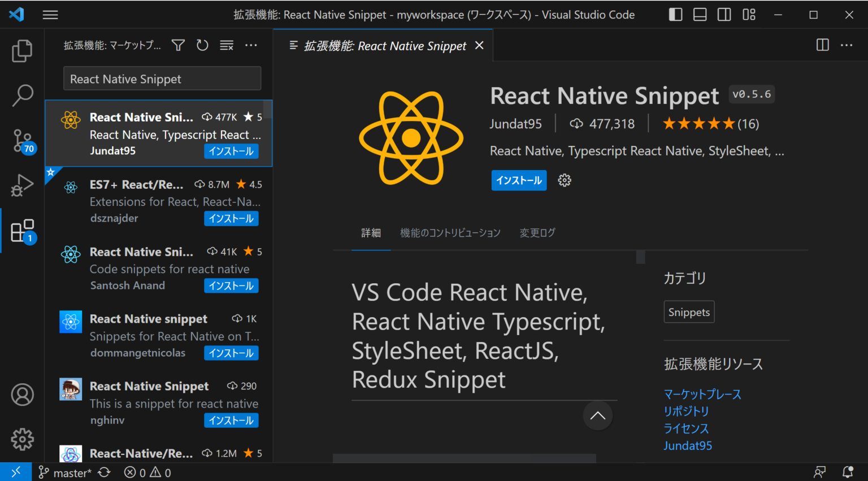Screen dimensions: 868x481
Task: Click inside the extension search field
Action: (x=162, y=79)
